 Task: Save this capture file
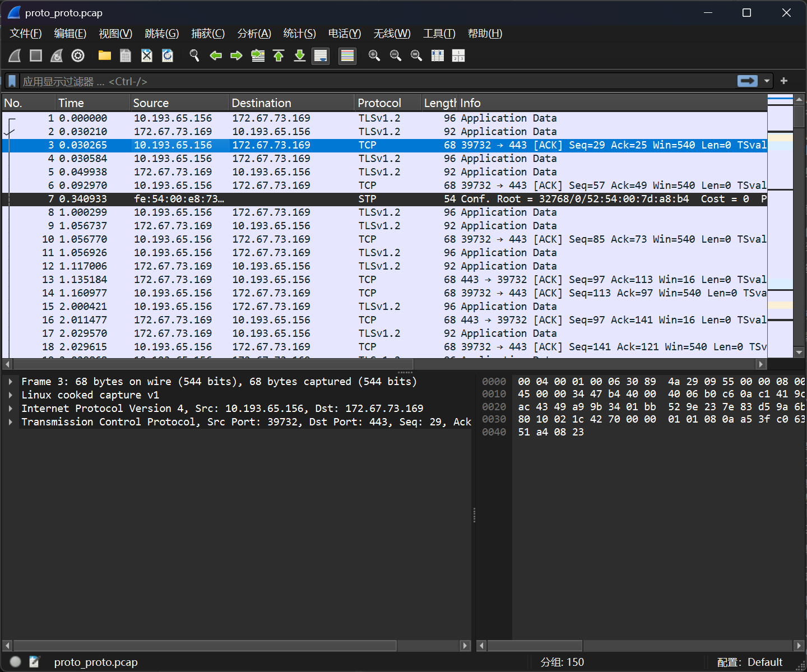coord(126,55)
